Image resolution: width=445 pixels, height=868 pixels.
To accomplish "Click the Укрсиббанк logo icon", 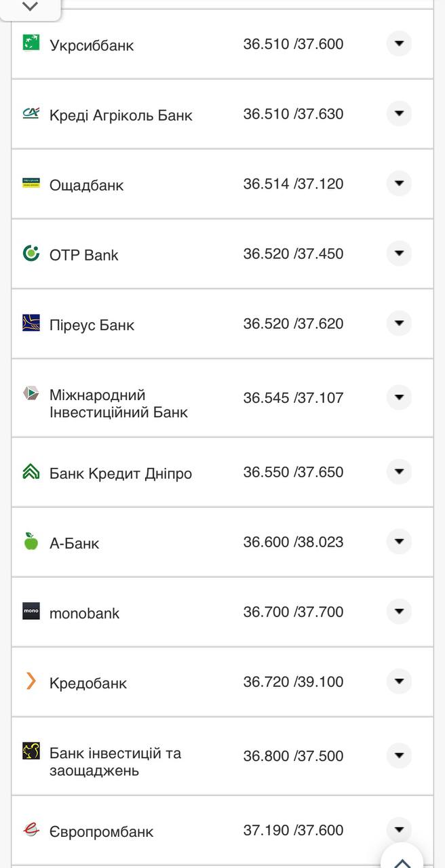I will [x=31, y=43].
